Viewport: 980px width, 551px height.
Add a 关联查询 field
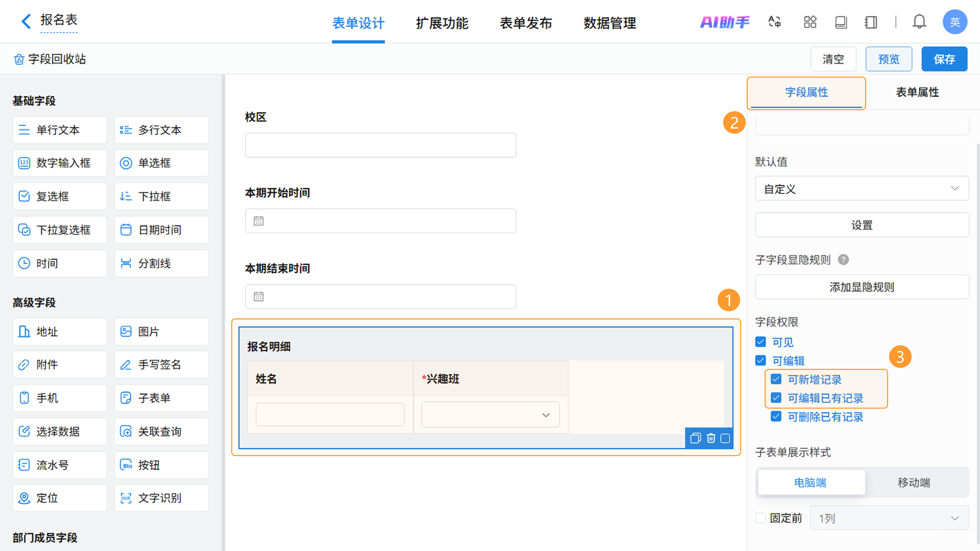point(162,432)
